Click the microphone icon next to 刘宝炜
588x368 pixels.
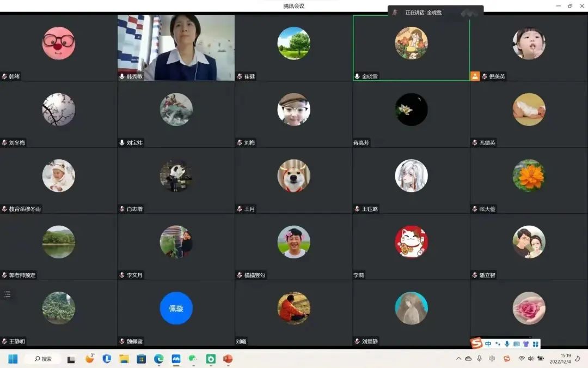tap(122, 143)
